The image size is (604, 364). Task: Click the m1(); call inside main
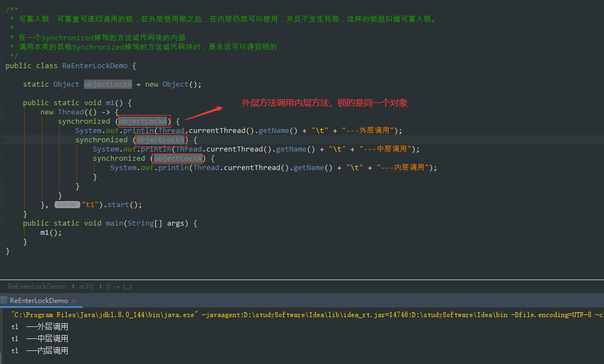pyautogui.click(x=51, y=233)
